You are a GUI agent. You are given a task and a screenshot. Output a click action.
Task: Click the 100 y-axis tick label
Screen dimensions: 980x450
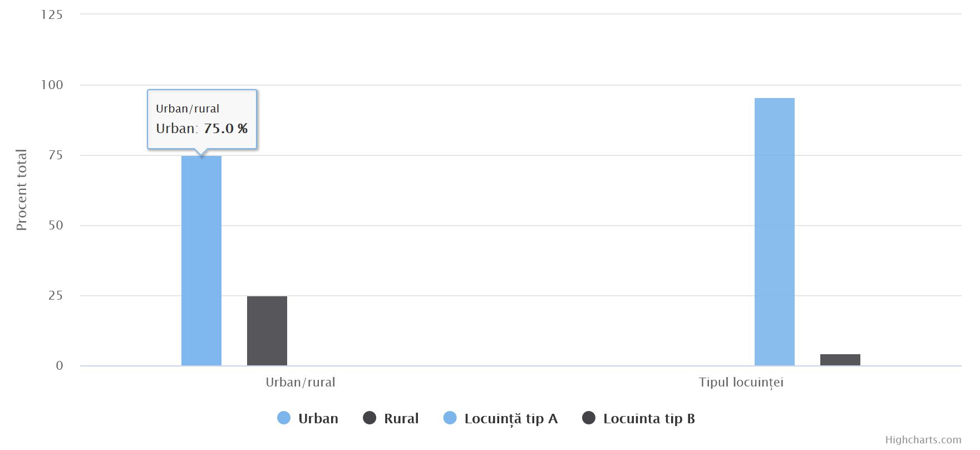(x=52, y=85)
